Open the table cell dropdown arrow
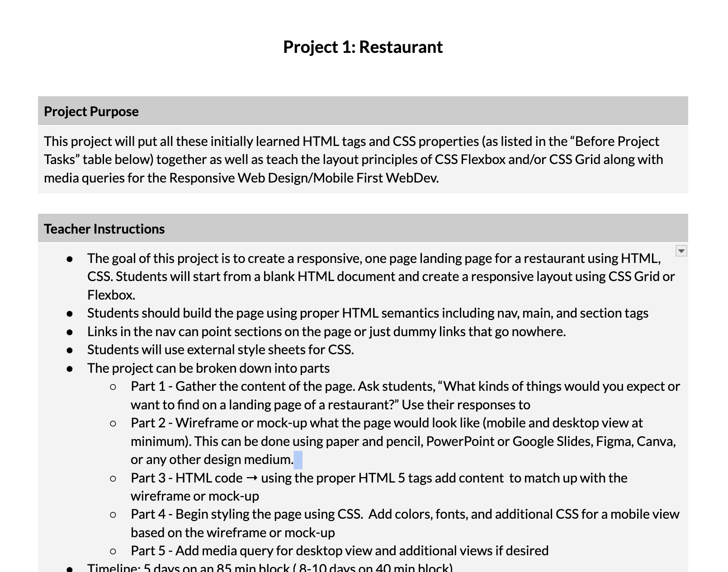 pos(681,251)
